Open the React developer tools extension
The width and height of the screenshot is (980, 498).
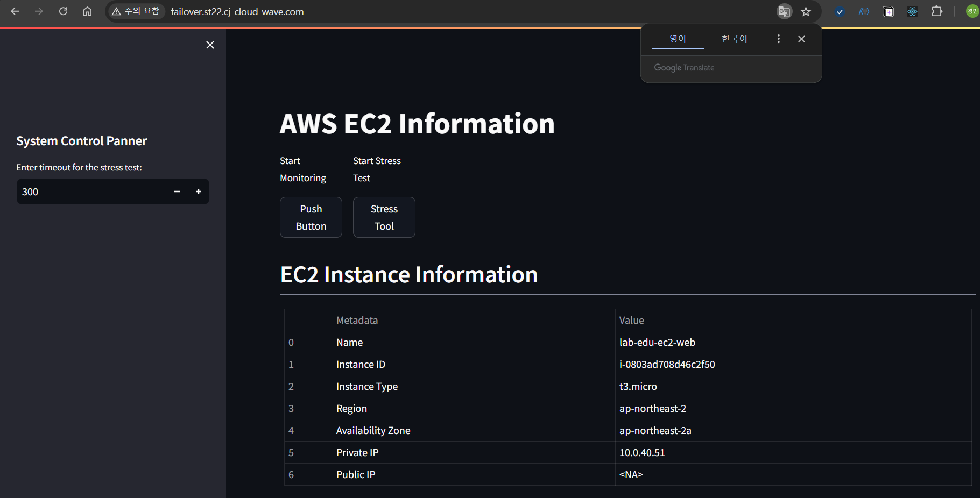pos(912,11)
